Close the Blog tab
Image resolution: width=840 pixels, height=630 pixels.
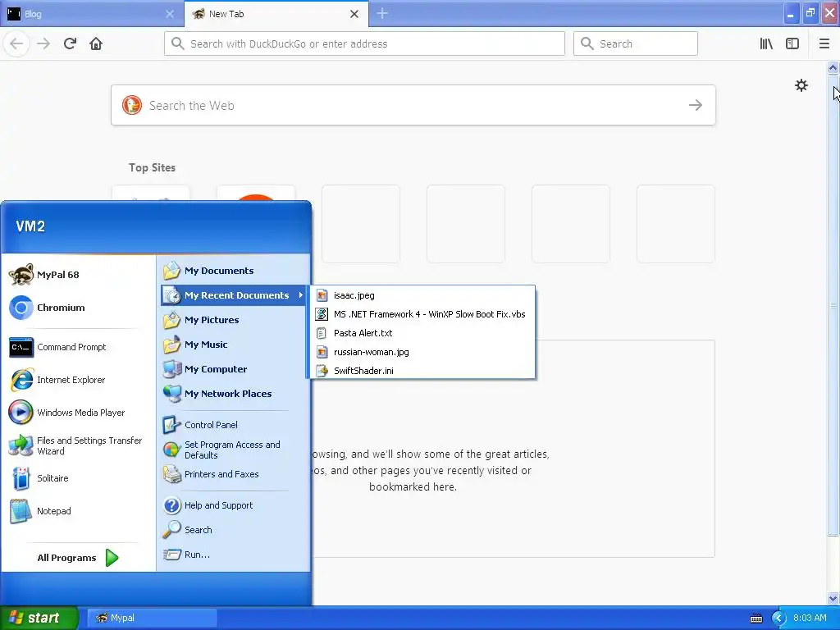click(x=170, y=14)
